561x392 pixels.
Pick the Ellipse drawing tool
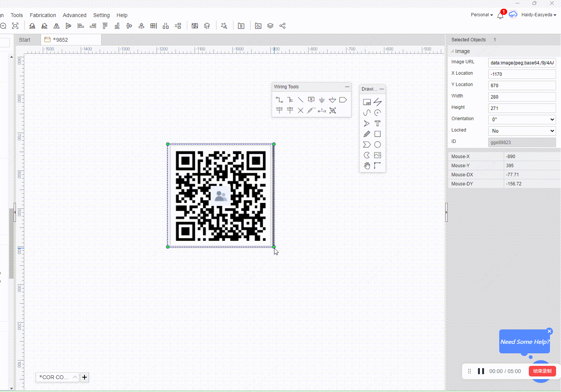[x=378, y=145]
